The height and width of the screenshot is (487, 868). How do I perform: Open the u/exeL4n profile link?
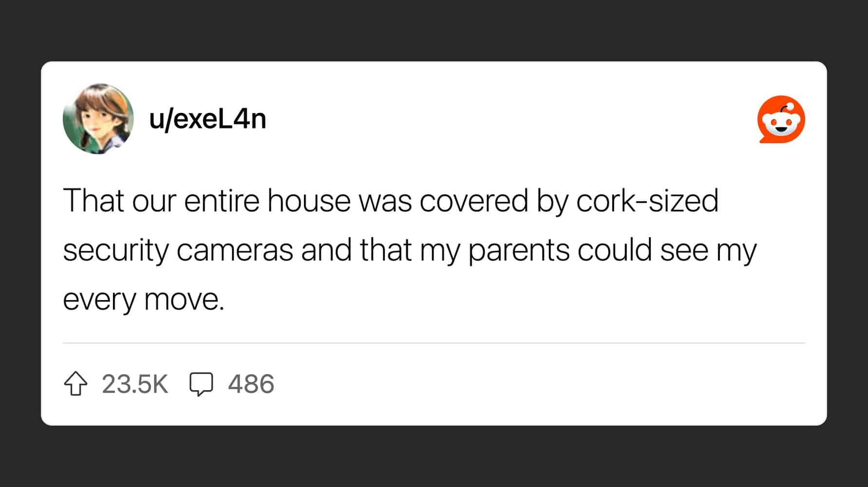pos(208,119)
